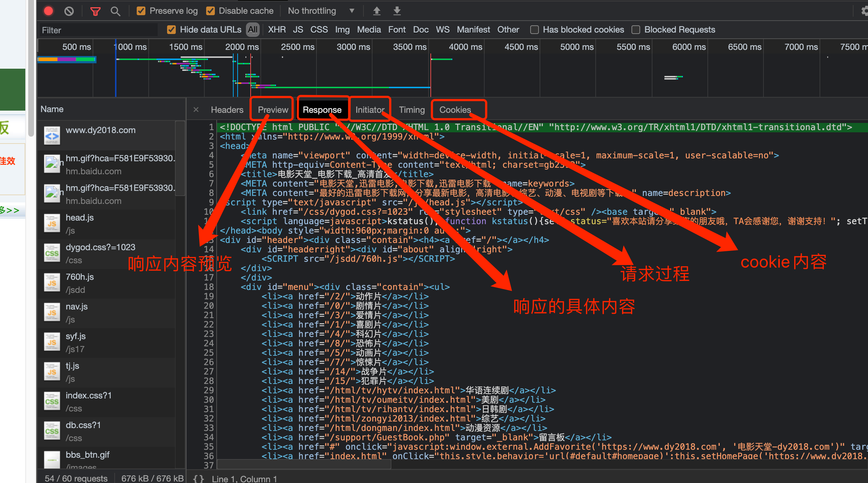Click the Initiator tab

click(370, 110)
